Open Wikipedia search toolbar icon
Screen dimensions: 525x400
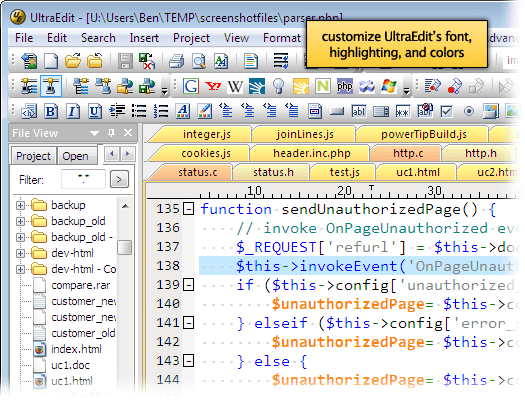pyautogui.click(x=235, y=86)
